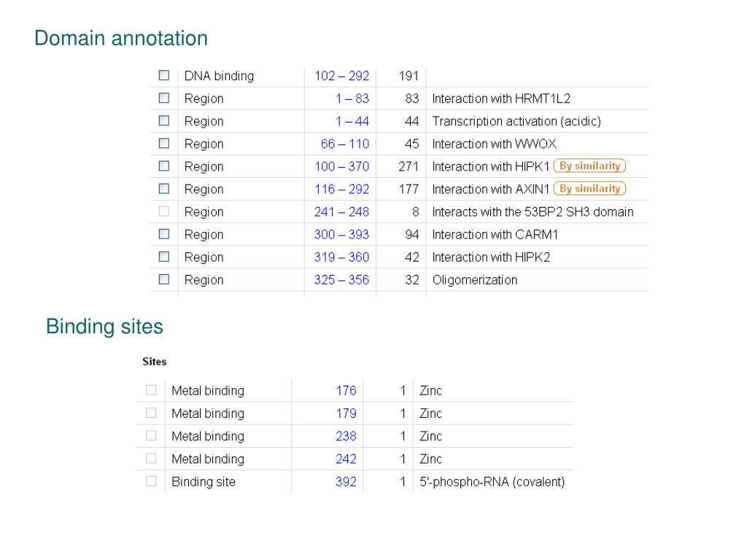Select text 'Interaction with WWOX'
Image resolution: width=747 pixels, height=560 pixels.
click(x=495, y=144)
